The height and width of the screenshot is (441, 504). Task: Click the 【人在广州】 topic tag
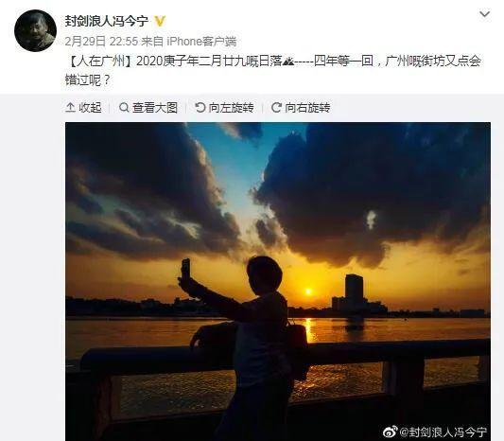pos(100,61)
